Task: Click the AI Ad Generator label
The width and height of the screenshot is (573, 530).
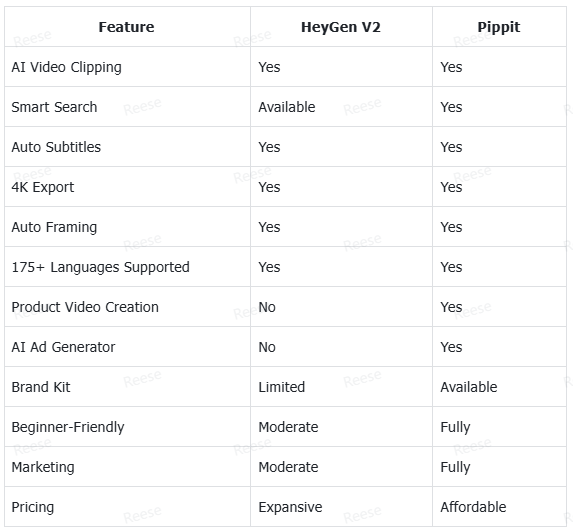Action: pyautogui.click(x=63, y=347)
